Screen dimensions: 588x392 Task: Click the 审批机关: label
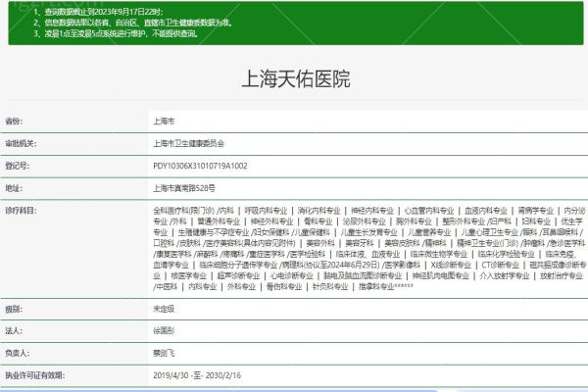click(x=21, y=143)
